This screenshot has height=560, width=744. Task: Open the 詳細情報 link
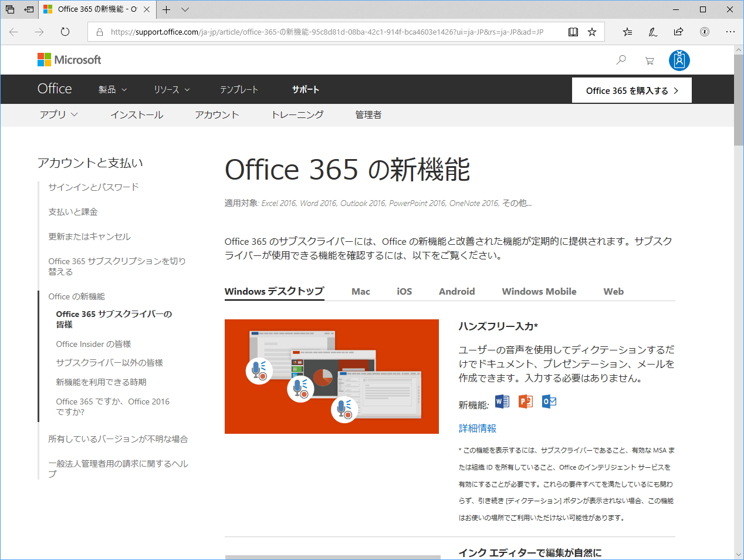476,429
